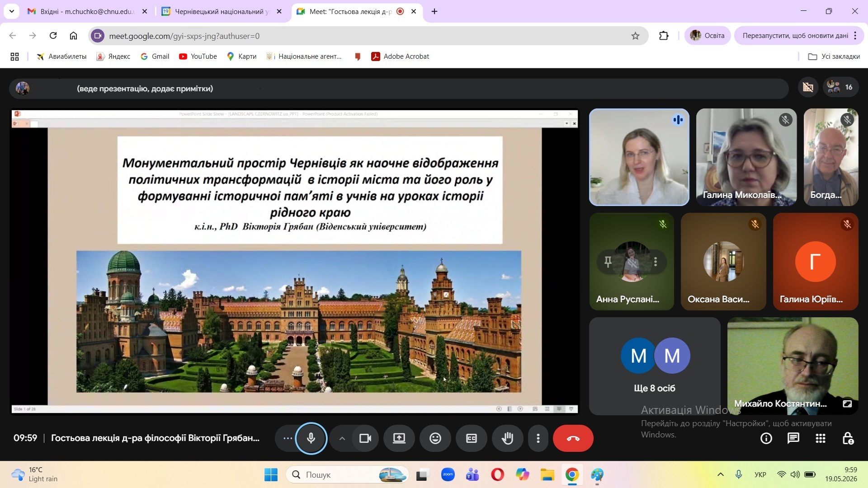The image size is (868, 488).
Task: Open the meeting chat panel
Action: coord(793,438)
